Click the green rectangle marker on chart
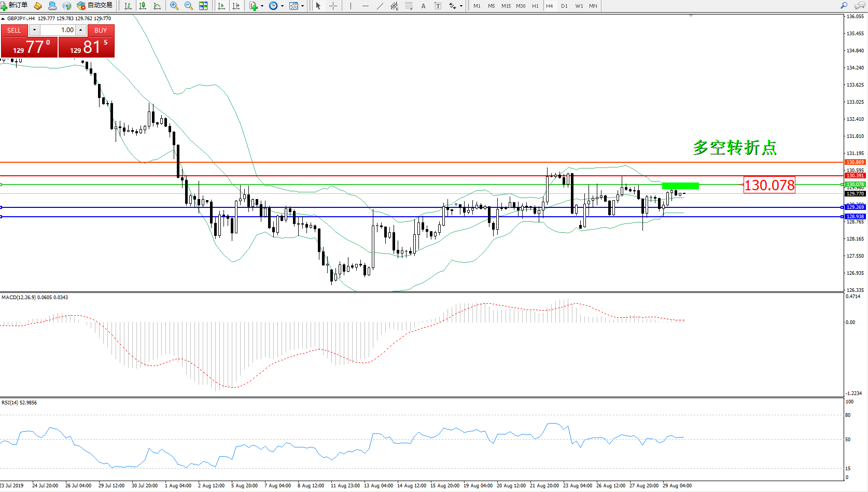The height and width of the screenshot is (492, 868). point(680,186)
